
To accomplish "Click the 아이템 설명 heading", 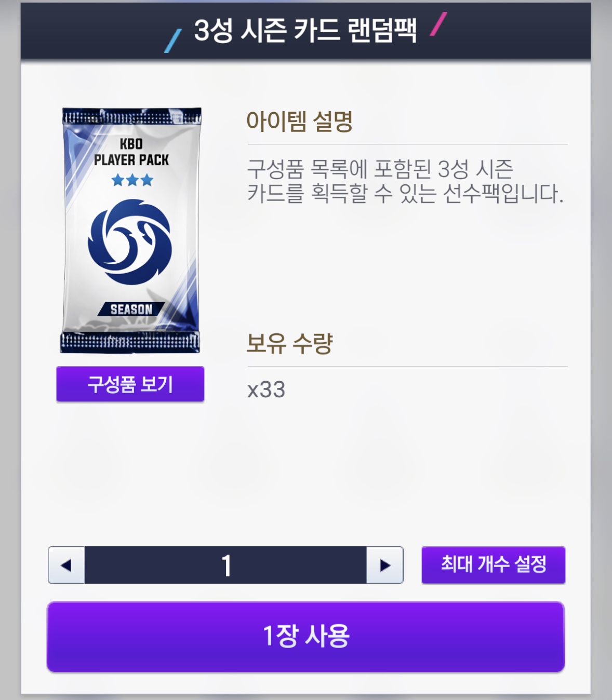I will (x=300, y=122).
